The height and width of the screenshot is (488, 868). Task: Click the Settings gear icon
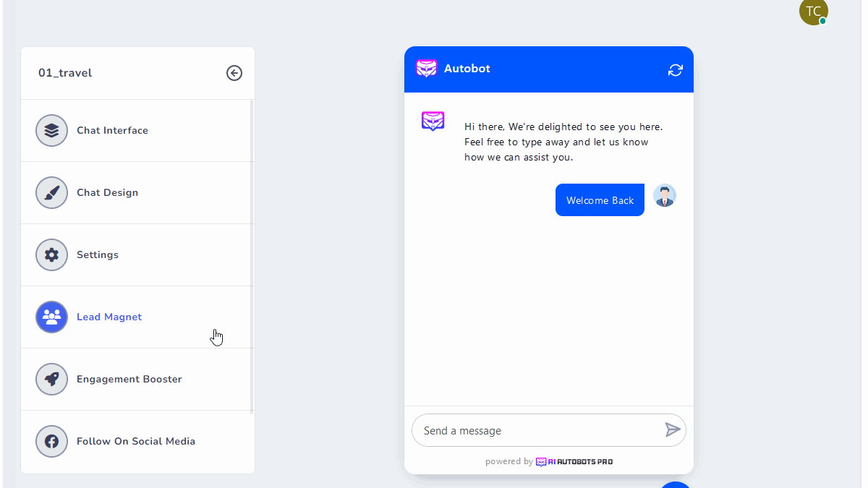coord(51,255)
